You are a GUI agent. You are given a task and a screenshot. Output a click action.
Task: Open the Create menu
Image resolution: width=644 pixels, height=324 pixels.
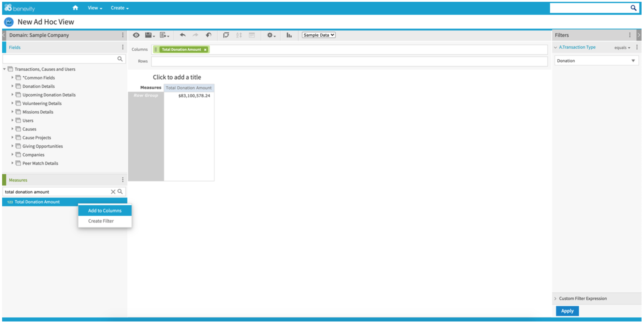point(120,8)
